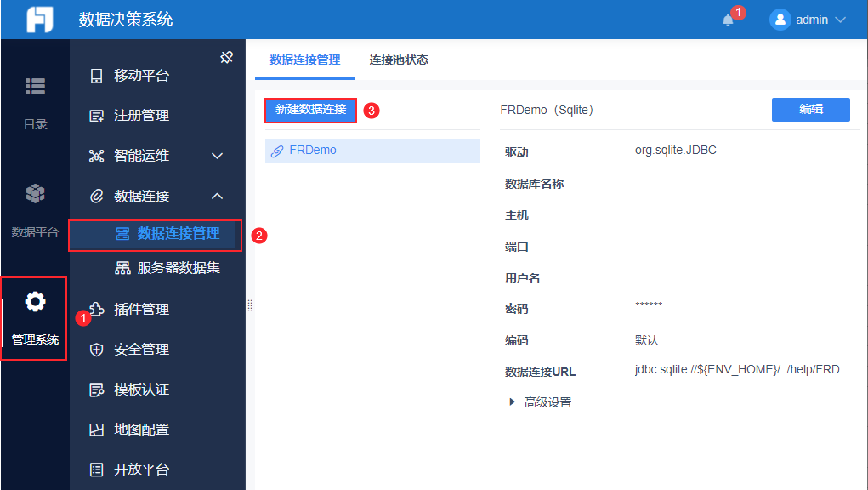Click the pin icon in side menu

tap(226, 57)
